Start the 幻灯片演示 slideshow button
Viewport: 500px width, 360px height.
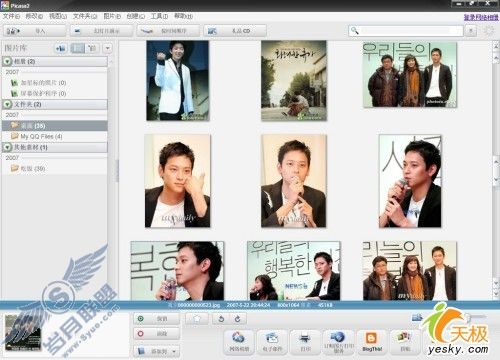point(101,31)
